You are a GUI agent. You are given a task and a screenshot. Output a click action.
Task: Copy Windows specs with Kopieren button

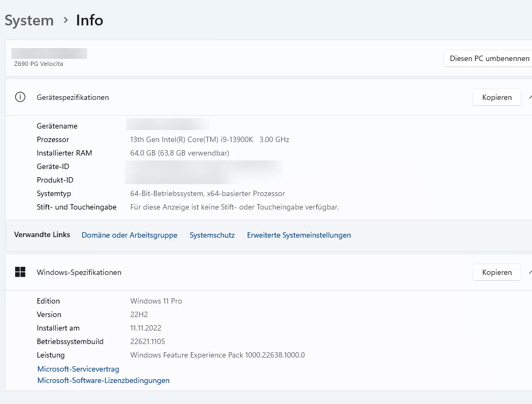pos(497,272)
